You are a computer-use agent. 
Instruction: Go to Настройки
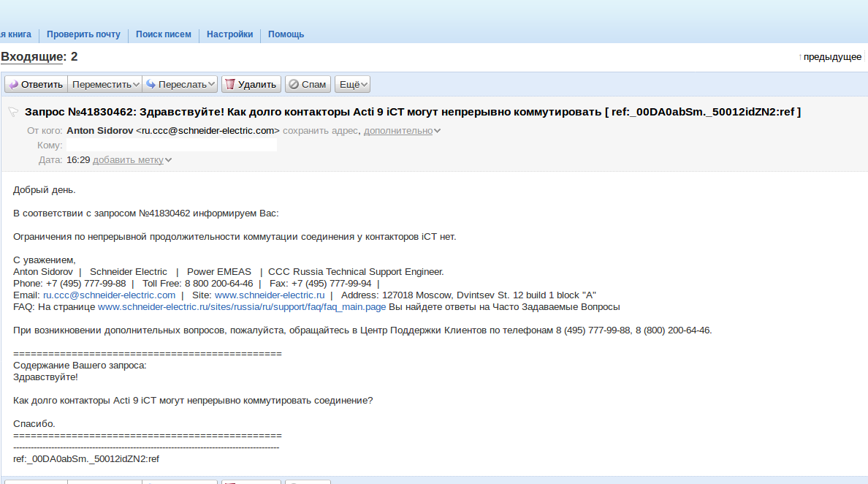[x=229, y=34]
